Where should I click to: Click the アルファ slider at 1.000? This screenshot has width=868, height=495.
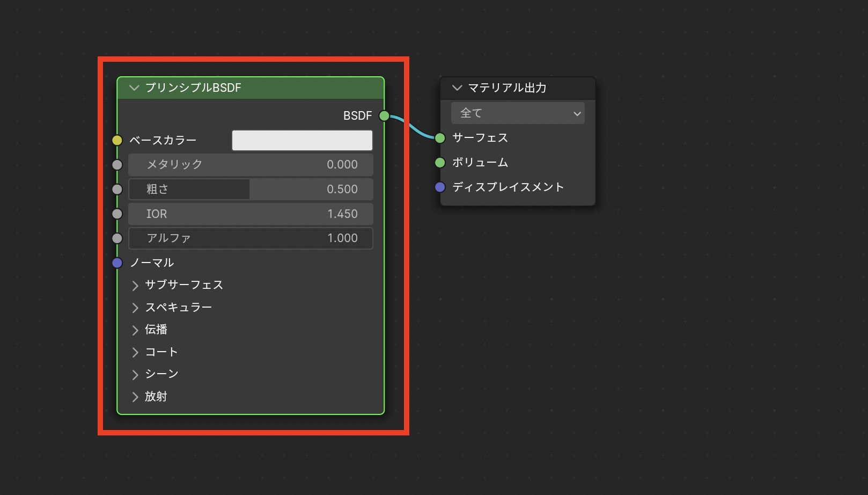[251, 238]
